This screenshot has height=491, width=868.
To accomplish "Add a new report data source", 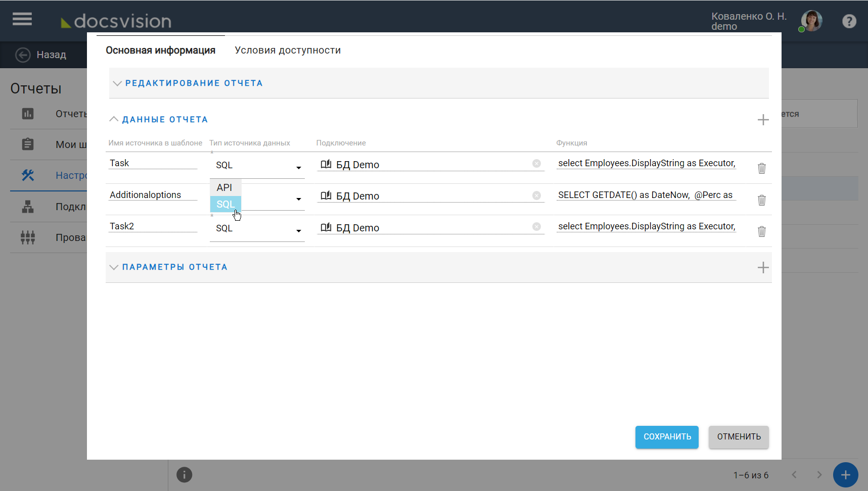I will pyautogui.click(x=763, y=120).
